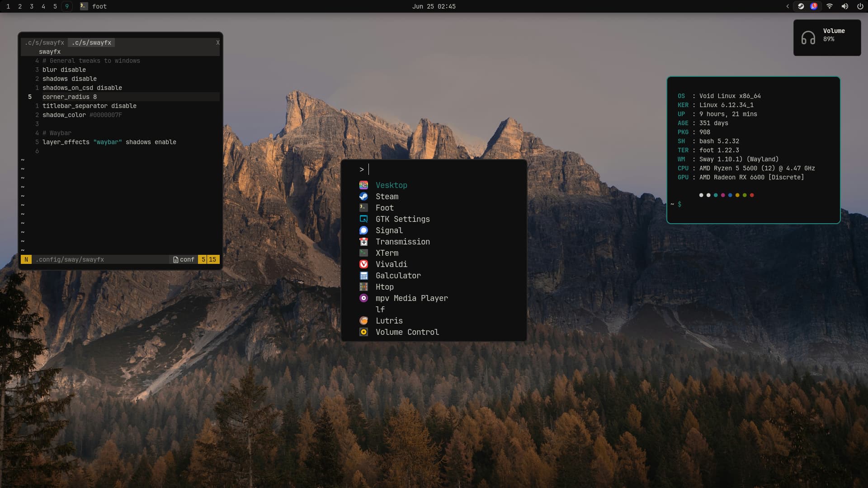Click the speaker volume icon in top bar

coord(844,6)
